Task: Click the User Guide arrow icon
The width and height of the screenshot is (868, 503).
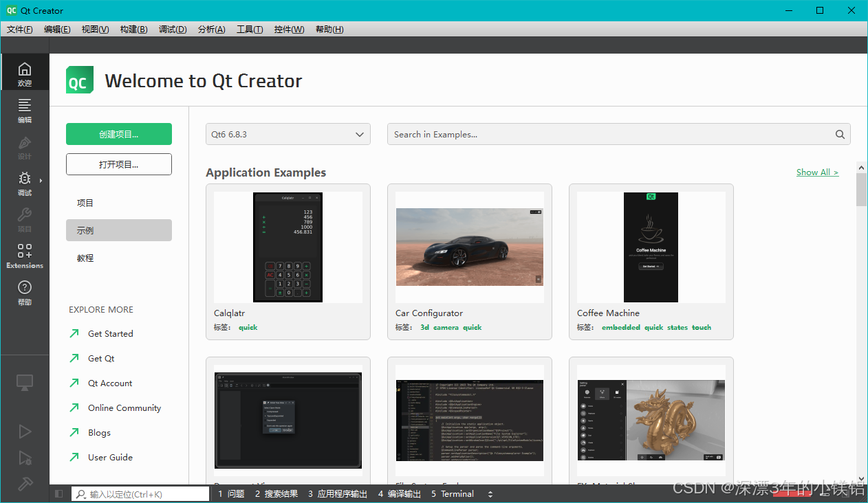Action: pos(74,457)
